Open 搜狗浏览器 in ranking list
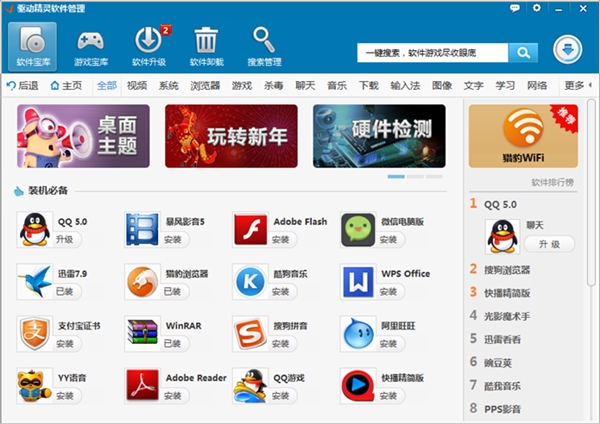 pyautogui.click(x=507, y=270)
